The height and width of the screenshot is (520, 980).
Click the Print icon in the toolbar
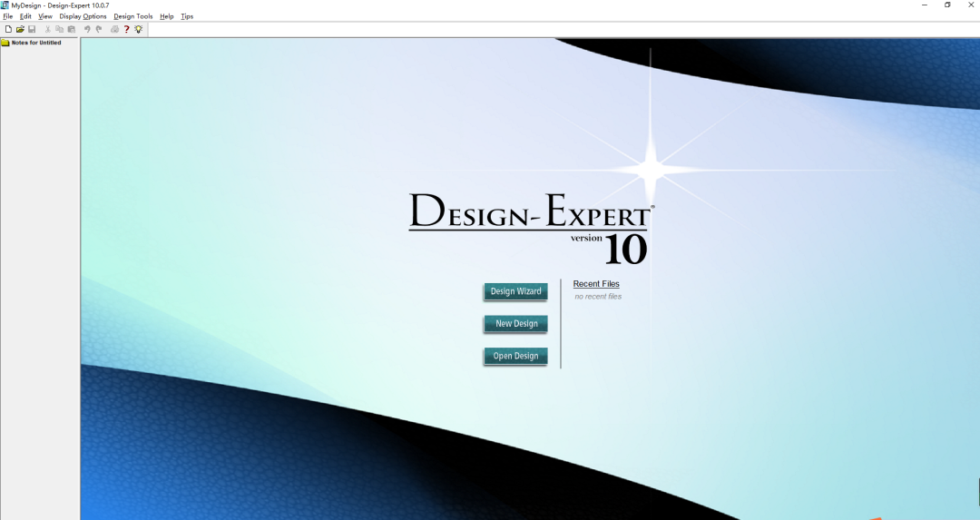coord(114,29)
